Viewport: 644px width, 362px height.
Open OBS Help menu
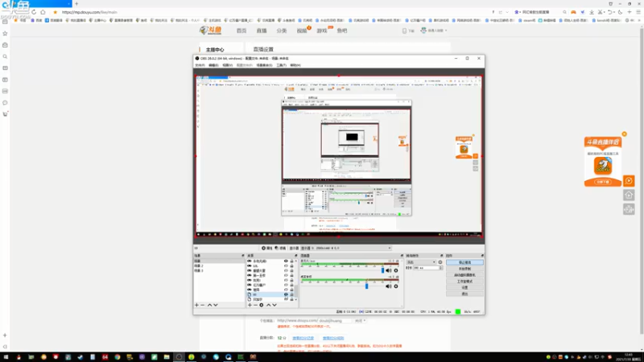click(295, 65)
